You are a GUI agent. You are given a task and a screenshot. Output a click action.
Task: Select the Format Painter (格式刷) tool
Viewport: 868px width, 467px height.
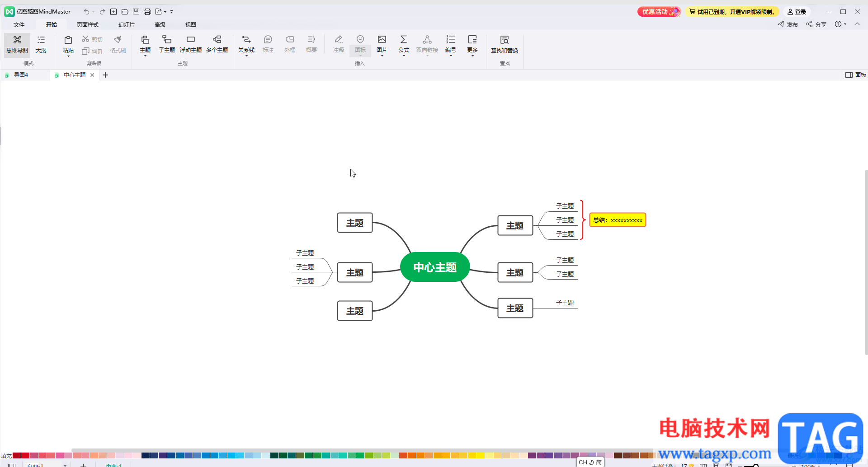(118, 45)
